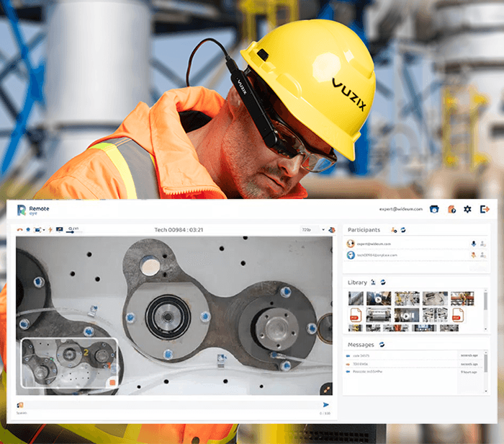Open the red and orange machinery library thumbnail
The height and width of the screenshot is (444, 504).
tap(462, 298)
